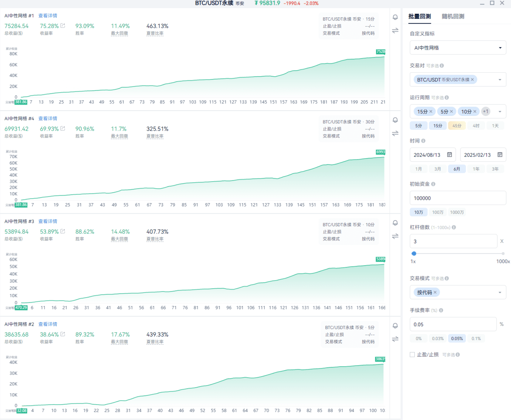Click the bell alert icon for AI中性网格 #3
Viewport: 511px width, 420px height.
click(x=395, y=223)
